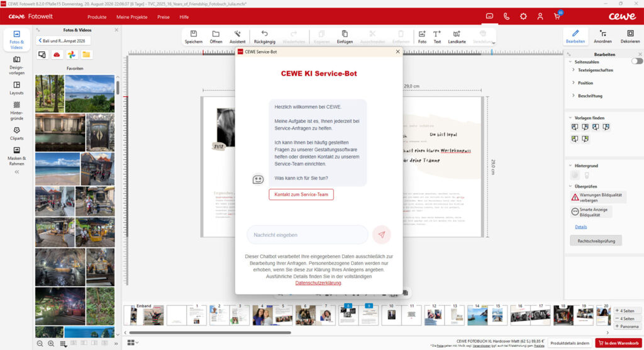Click in the Nachricht eingeben field
This screenshot has width=644, height=350.
[307, 235]
